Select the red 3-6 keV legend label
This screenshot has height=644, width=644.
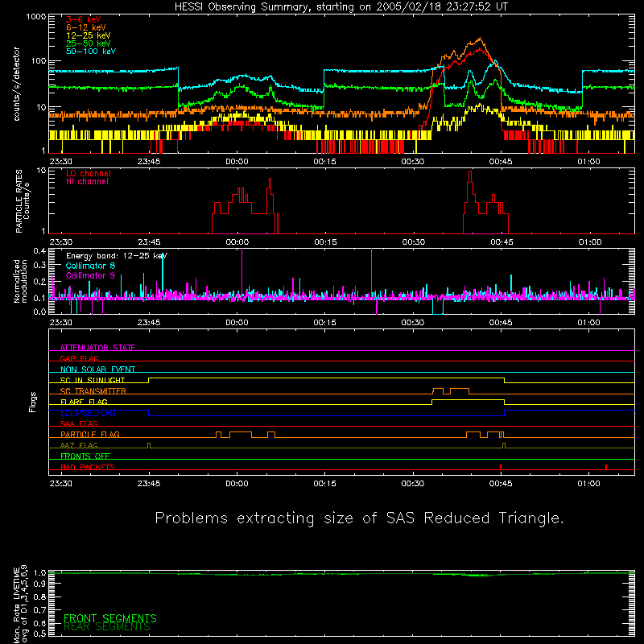pyautogui.click(x=84, y=19)
